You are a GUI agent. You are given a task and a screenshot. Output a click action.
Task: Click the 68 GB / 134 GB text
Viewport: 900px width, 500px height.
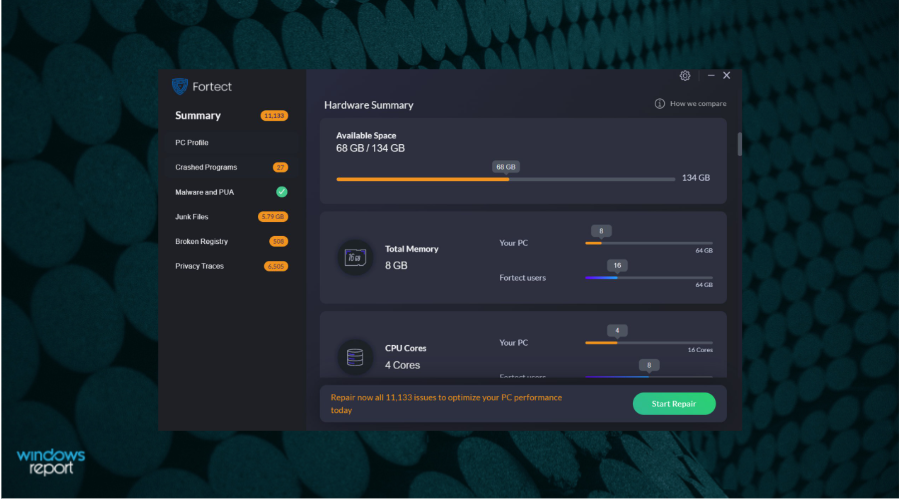coord(370,149)
